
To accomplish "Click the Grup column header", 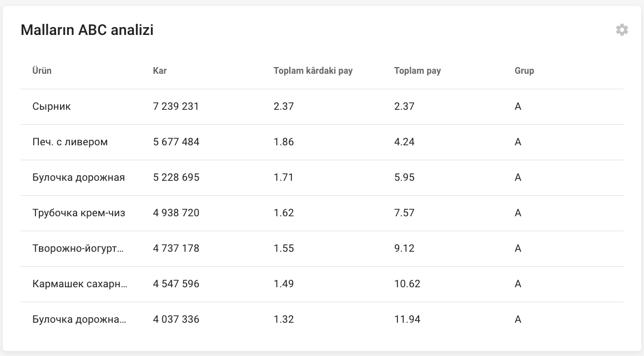I will coord(524,71).
